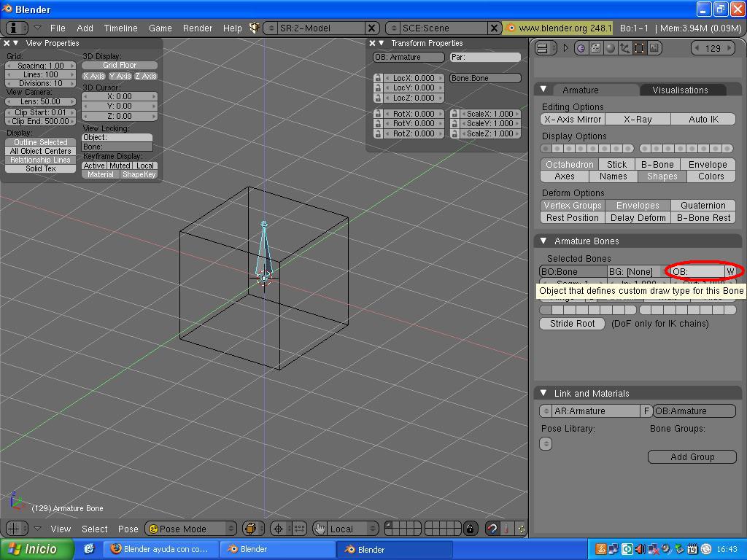Enable Auto IK option
This screenshot has height=560, width=747.
click(x=703, y=119)
